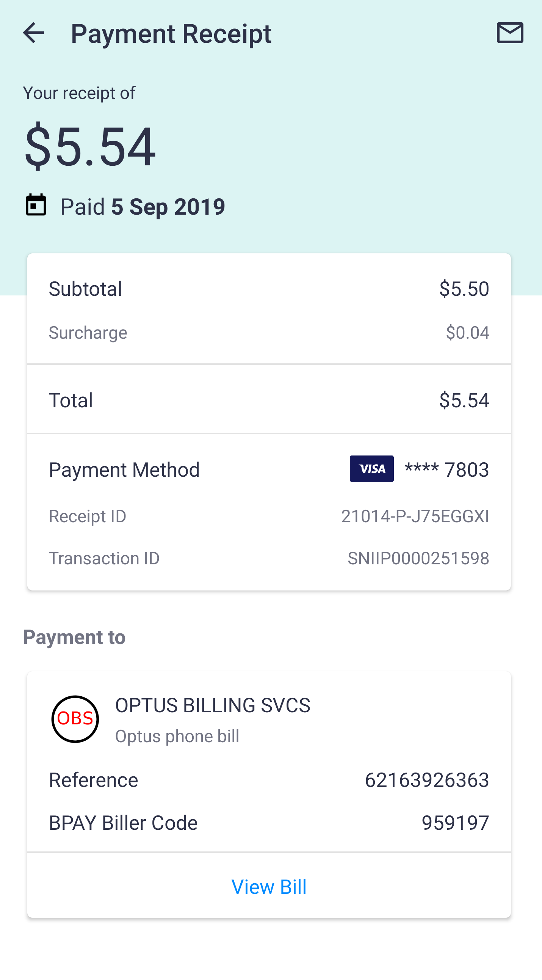Tap the Total row amount $5.54
Screen dimensions: 542x980
pyautogui.click(x=464, y=400)
